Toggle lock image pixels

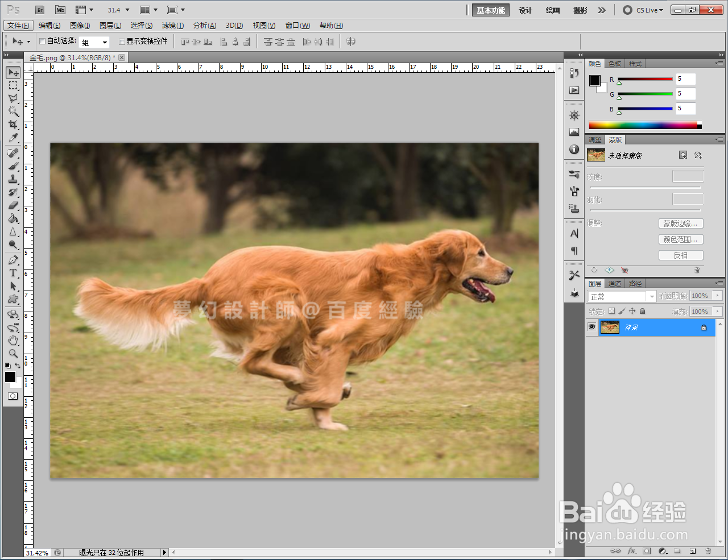click(622, 311)
